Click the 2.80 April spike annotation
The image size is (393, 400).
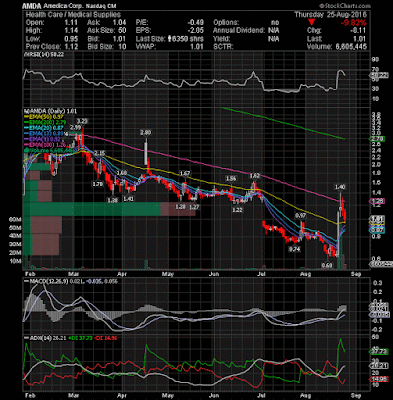tap(146, 132)
